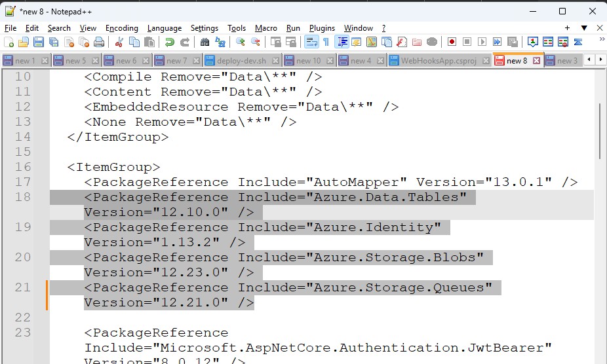Paste clipboard contents using toolbar icon

coord(149,42)
